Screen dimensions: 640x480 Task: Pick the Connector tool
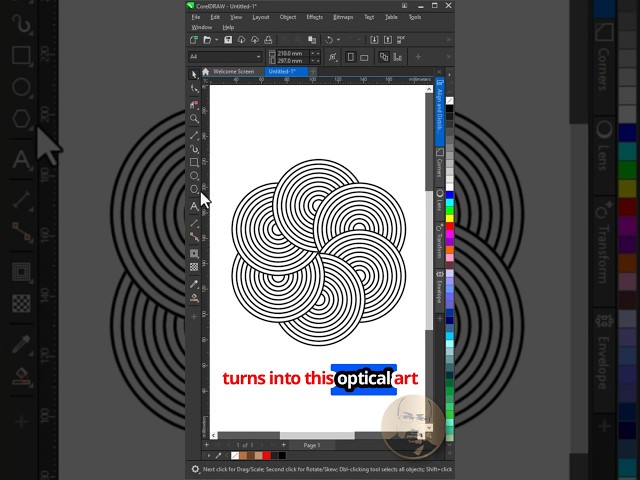click(x=194, y=237)
